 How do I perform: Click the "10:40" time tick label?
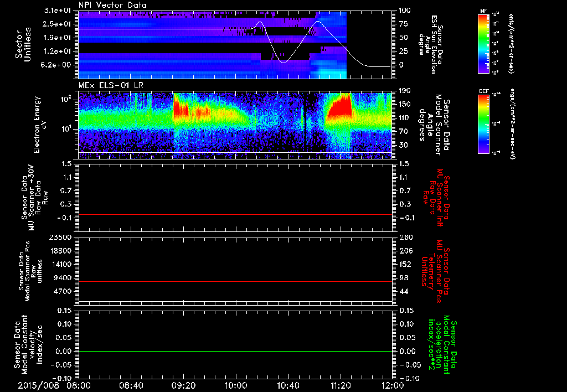click(x=288, y=385)
